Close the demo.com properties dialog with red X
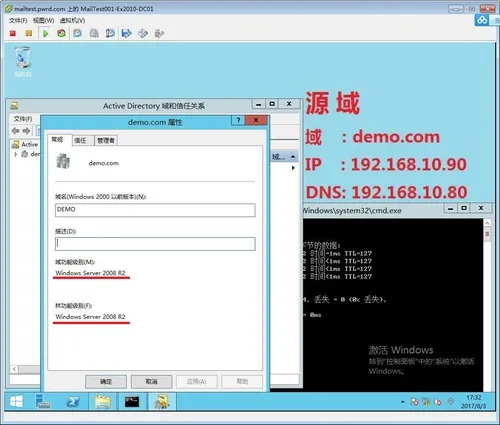The height and width of the screenshot is (425, 500). [256, 120]
